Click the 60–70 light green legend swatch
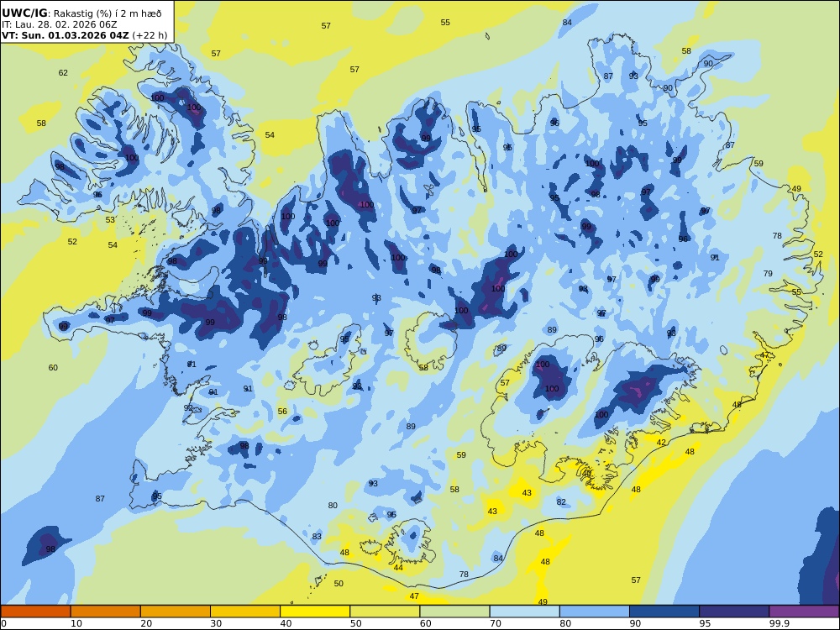 pos(454,612)
